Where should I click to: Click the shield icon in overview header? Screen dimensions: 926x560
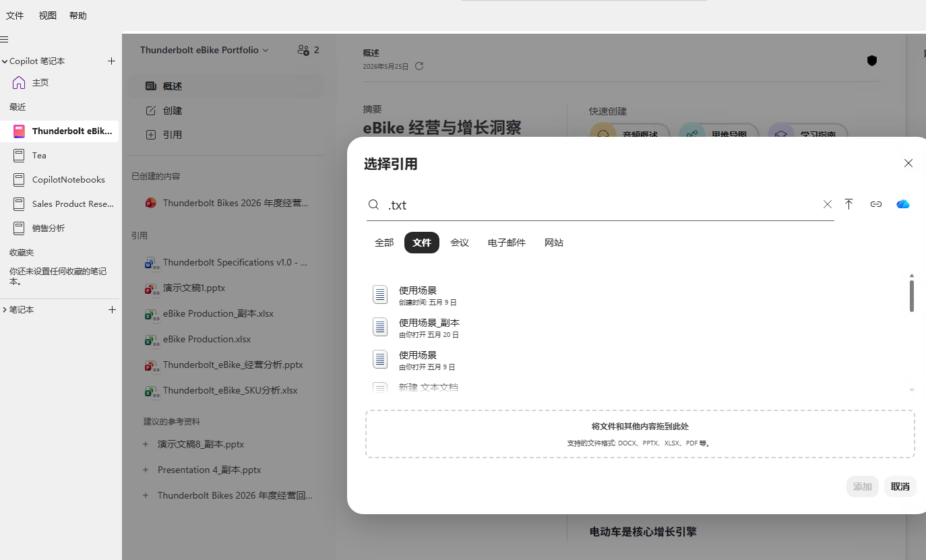click(872, 61)
